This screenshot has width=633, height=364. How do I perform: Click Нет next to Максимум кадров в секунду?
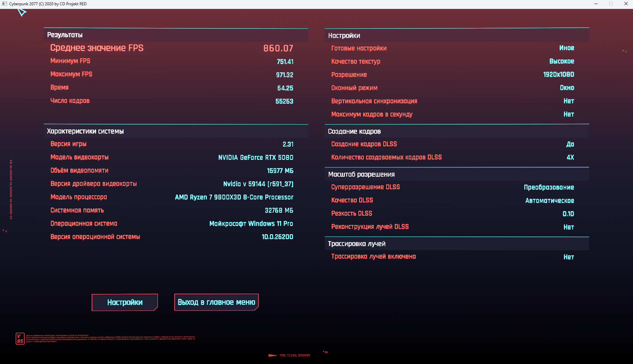(x=569, y=114)
